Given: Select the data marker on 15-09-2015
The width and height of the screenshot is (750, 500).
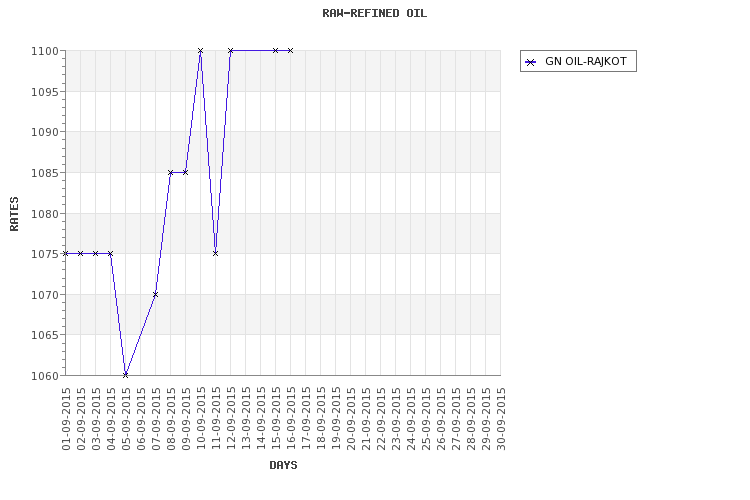Looking at the screenshot, I should click(275, 50).
